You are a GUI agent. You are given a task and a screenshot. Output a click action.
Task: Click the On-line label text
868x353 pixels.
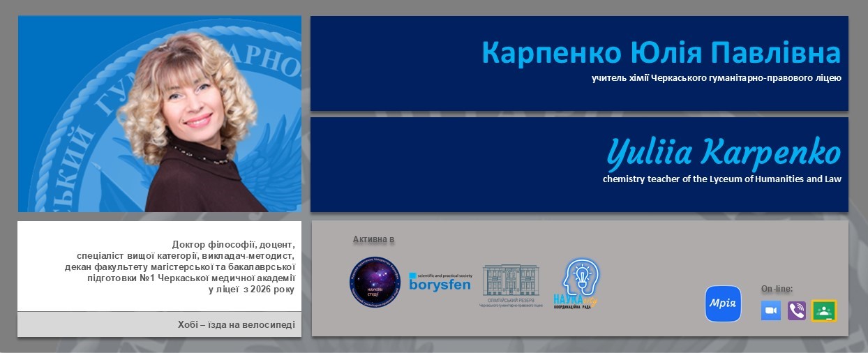pyautogui.click(x=777, y=289)
